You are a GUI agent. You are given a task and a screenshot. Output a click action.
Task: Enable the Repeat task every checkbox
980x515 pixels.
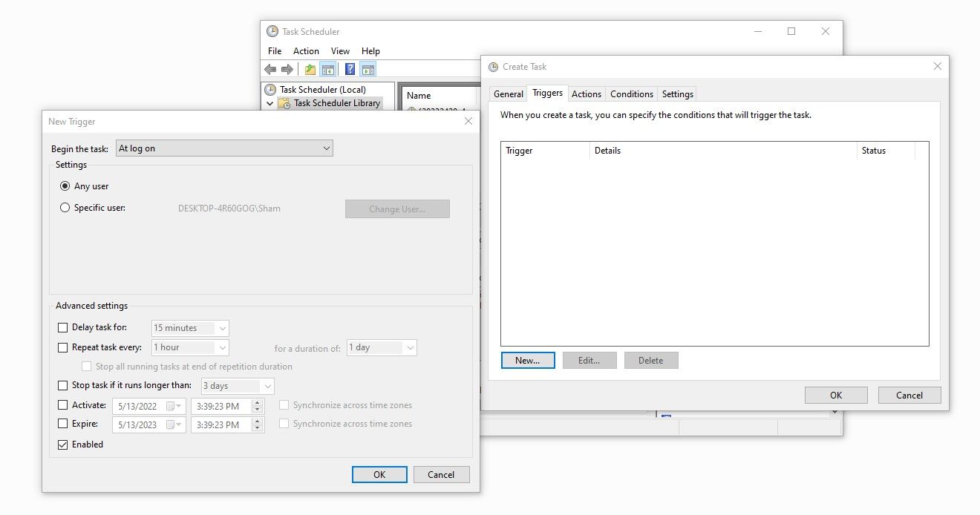tap(62, 347)
